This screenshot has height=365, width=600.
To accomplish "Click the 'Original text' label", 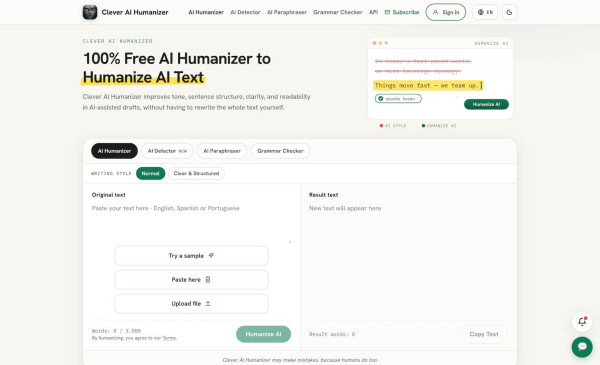I will 109,195.
